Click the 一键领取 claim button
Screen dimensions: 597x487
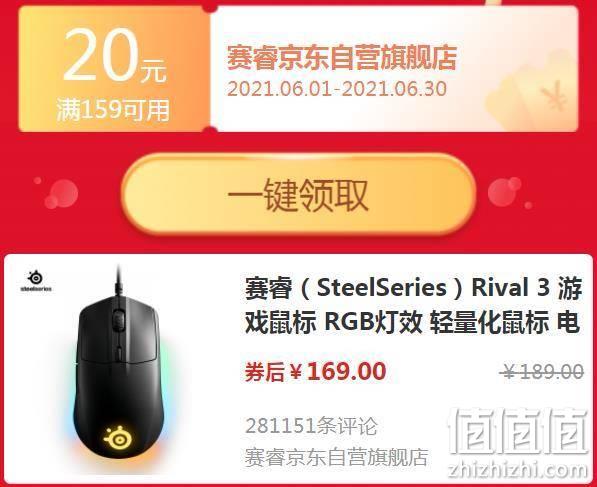(298, 194)
